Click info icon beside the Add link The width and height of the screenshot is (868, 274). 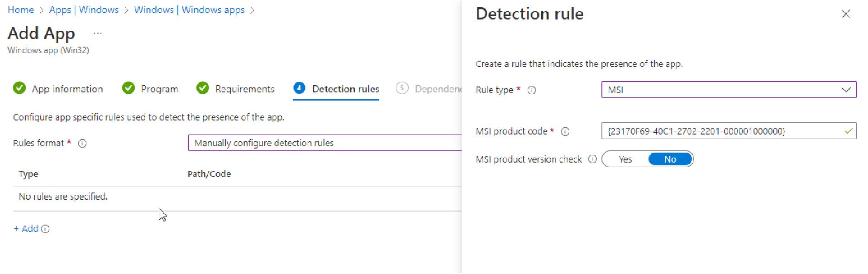pos(45,229)
